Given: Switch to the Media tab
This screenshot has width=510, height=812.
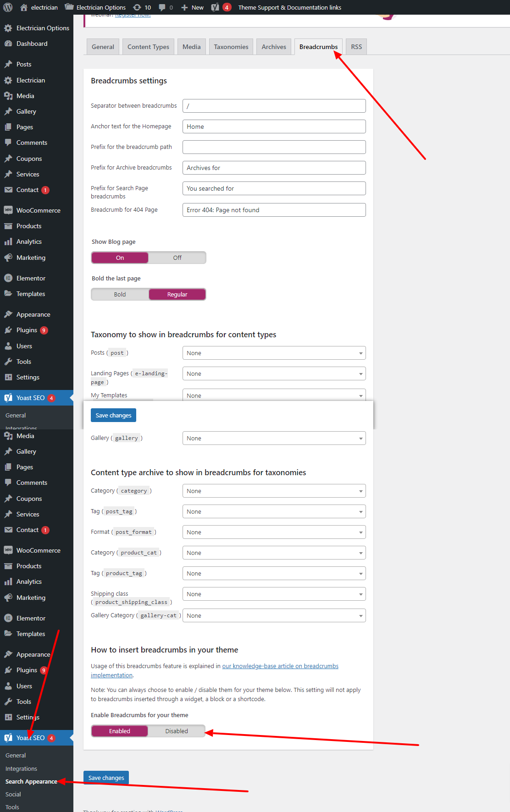Looking at the screenshot, I should 192,47.
